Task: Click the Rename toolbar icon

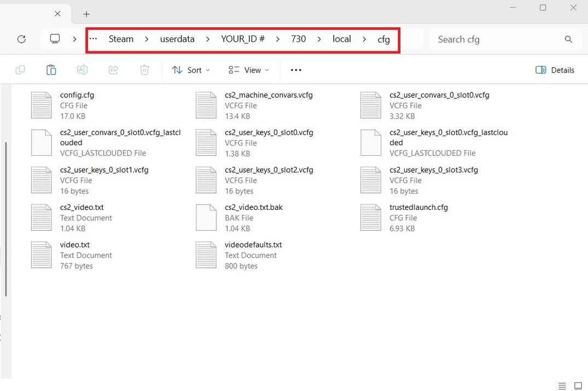Action: [82, 70]
